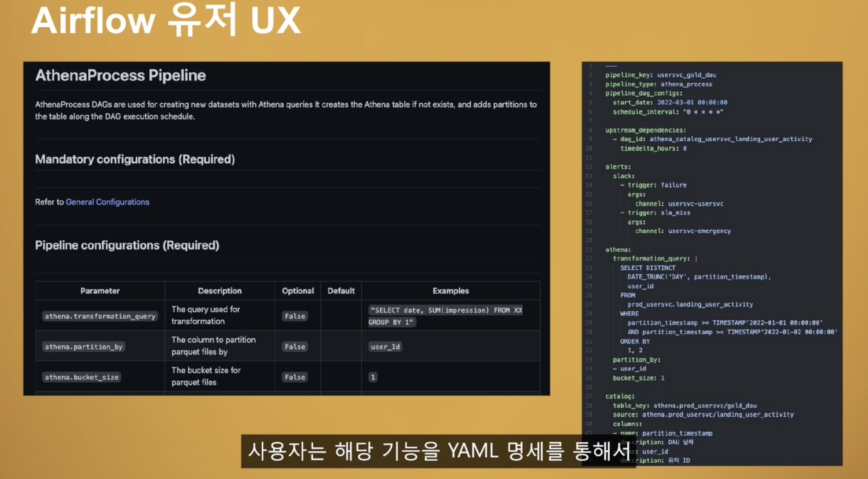The width and height of the screenshot is (868, 479).
Task: Click the Korean subtitle caption text
Action: click(438, 451)
